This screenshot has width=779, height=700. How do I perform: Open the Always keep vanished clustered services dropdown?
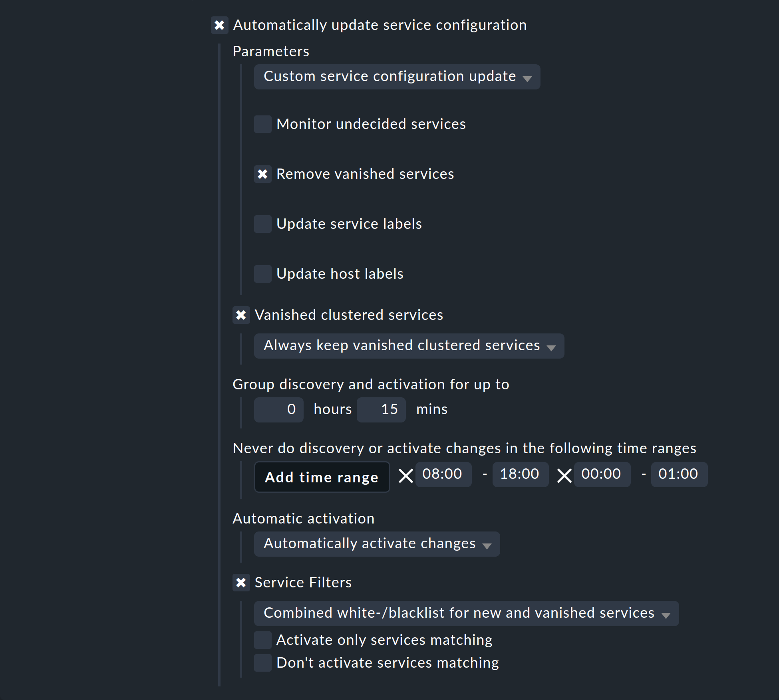[408, 346]
